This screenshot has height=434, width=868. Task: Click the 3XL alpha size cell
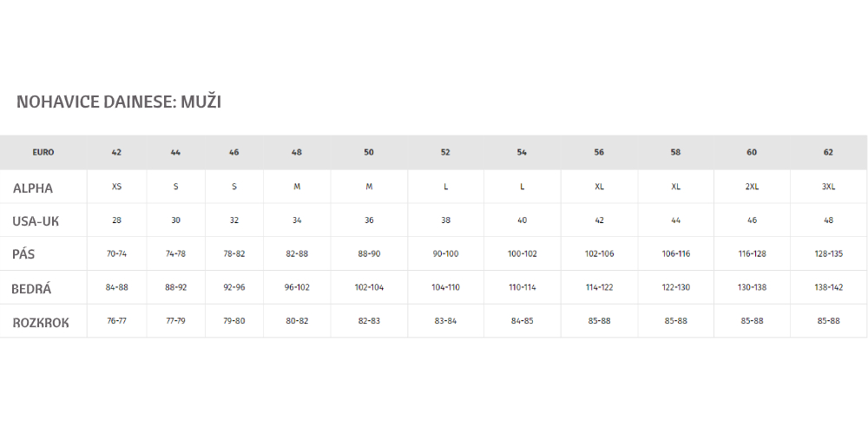[828, 187]
